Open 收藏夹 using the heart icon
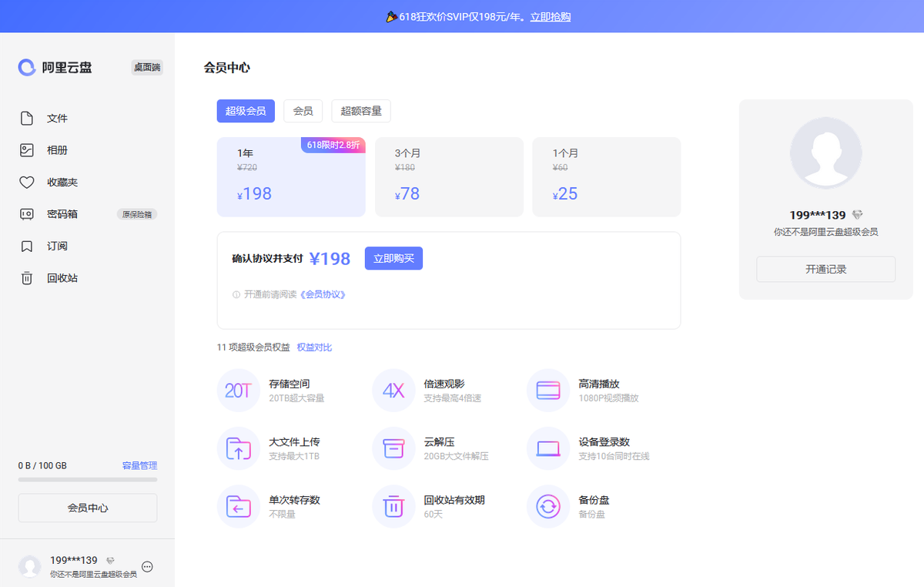Screen dimensions: 924x587 pos(27,183)
